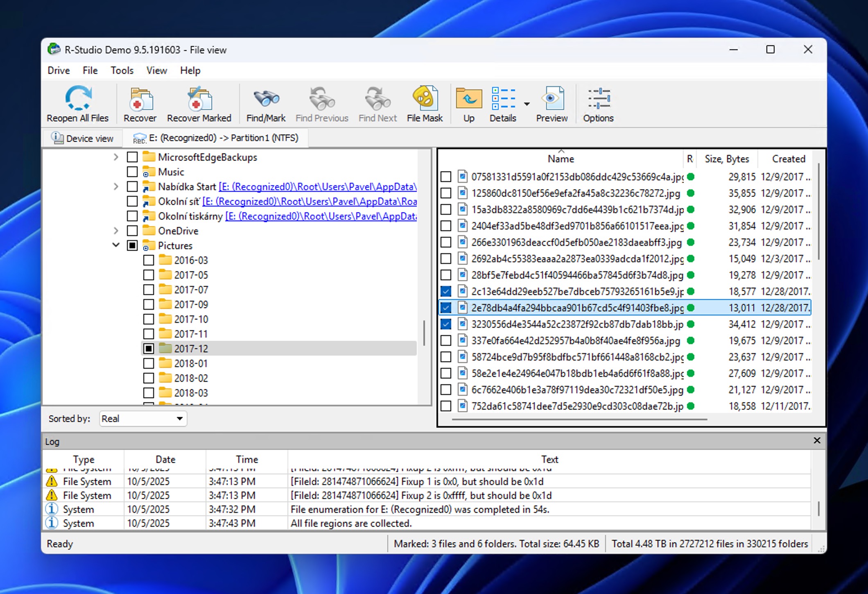The image size is (868, 594).
Task: Switch to the Device view tab
Action: [82, 138]
